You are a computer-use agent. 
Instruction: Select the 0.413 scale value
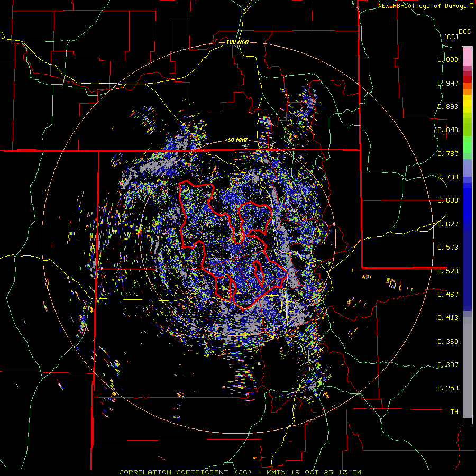(448, 318)
